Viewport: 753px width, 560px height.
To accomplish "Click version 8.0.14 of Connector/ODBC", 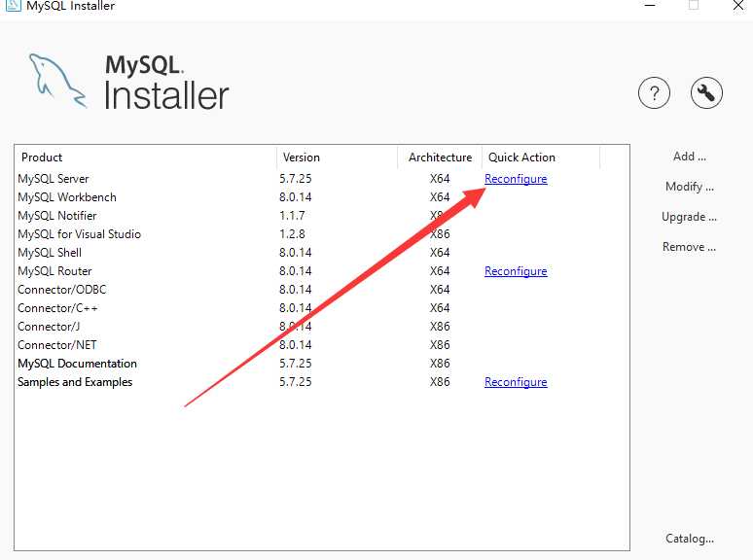I will (x=296, y=290).
